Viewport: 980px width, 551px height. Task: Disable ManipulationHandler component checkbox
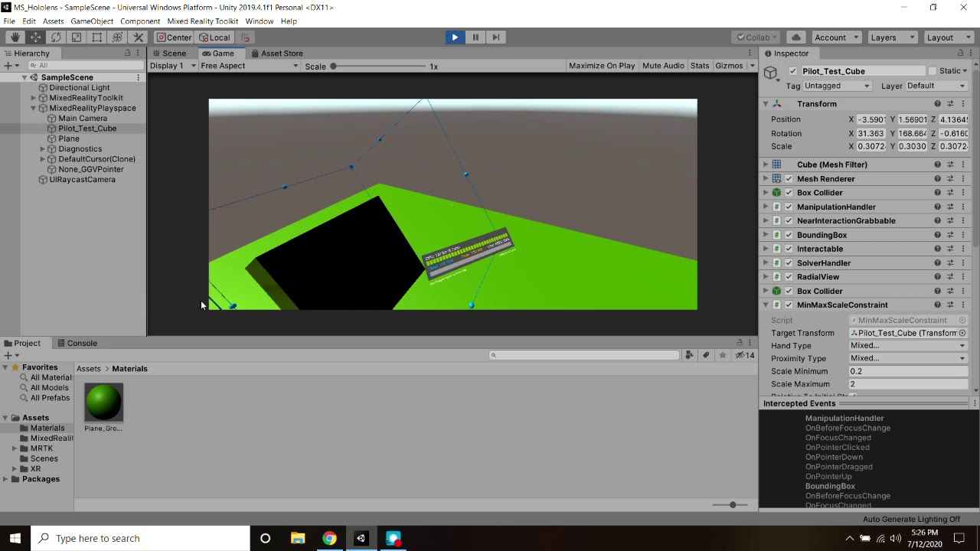point(789,207)
